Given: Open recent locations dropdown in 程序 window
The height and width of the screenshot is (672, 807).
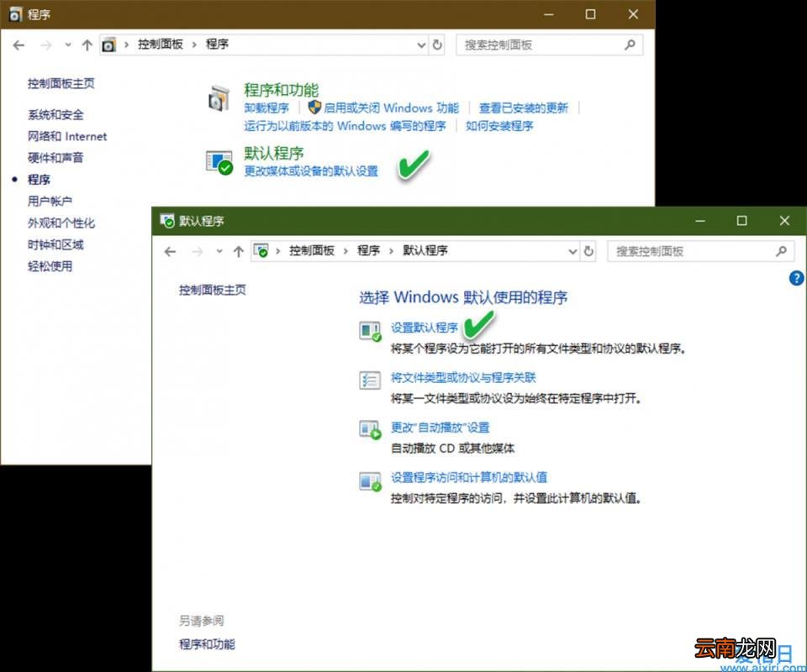Looking at the screenshot, I should coord(68,45).
